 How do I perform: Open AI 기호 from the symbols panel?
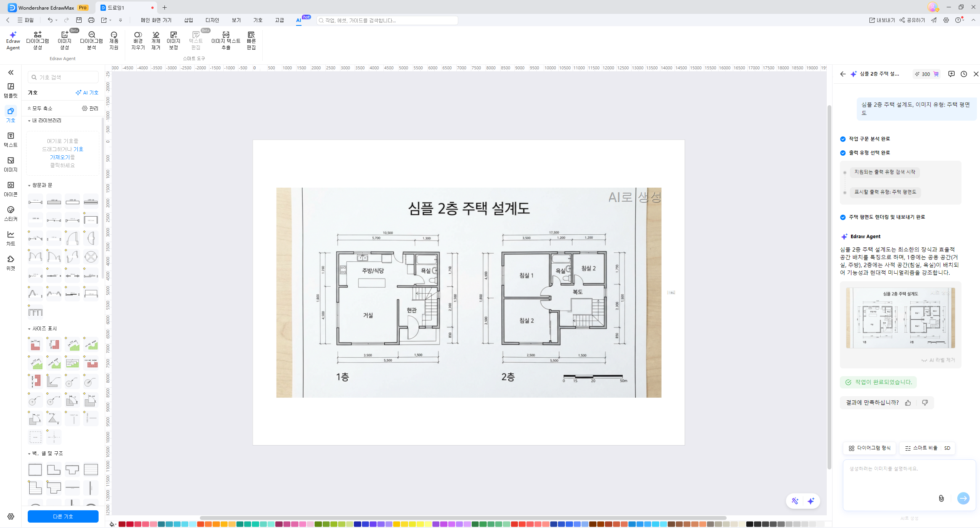tap(87, 92)
